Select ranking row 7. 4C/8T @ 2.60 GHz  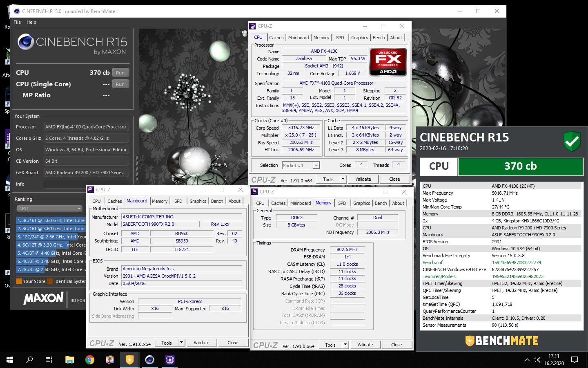pyautogui.click(x=51, y=269)
